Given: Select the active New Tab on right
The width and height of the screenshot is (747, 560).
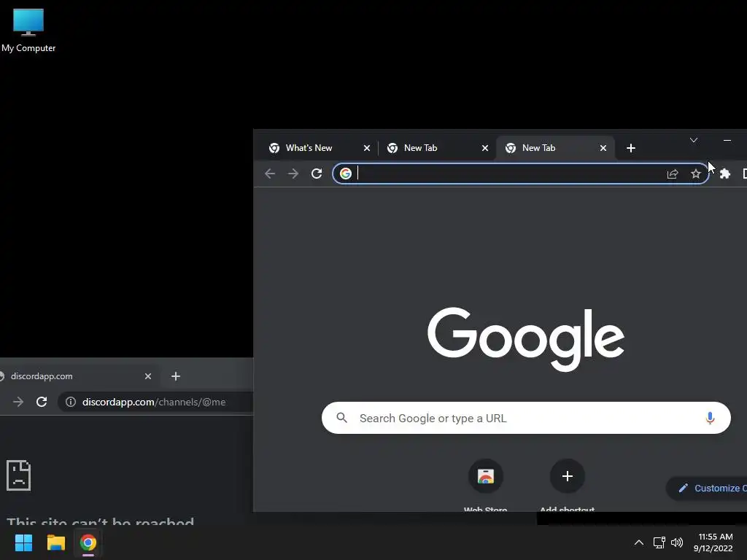Looking at the screenshot, I should point(555,148).
